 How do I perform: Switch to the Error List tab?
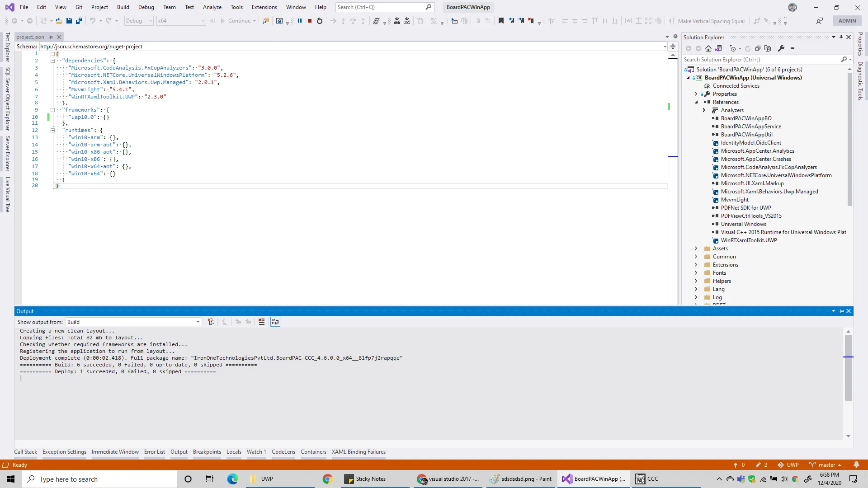point(154,452)
